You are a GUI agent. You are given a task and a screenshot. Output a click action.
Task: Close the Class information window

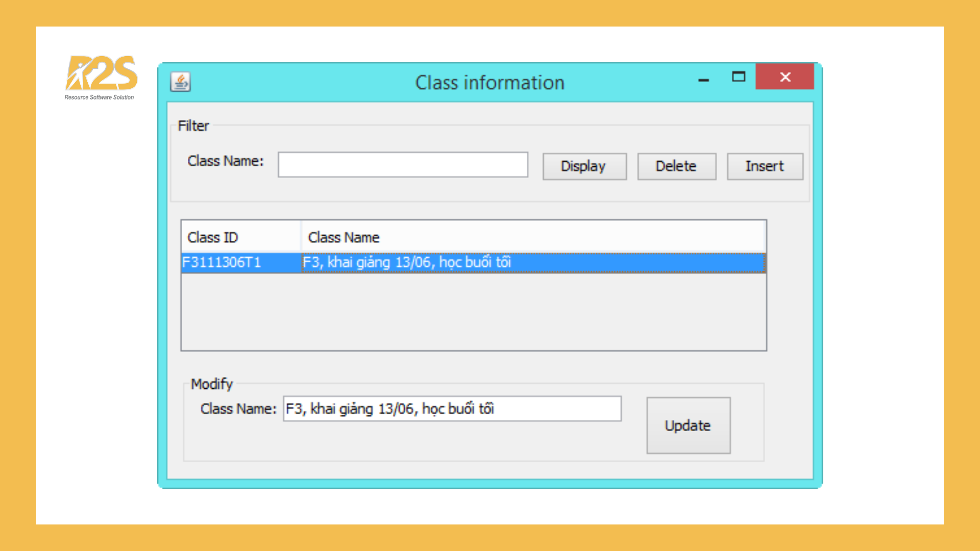785,77
